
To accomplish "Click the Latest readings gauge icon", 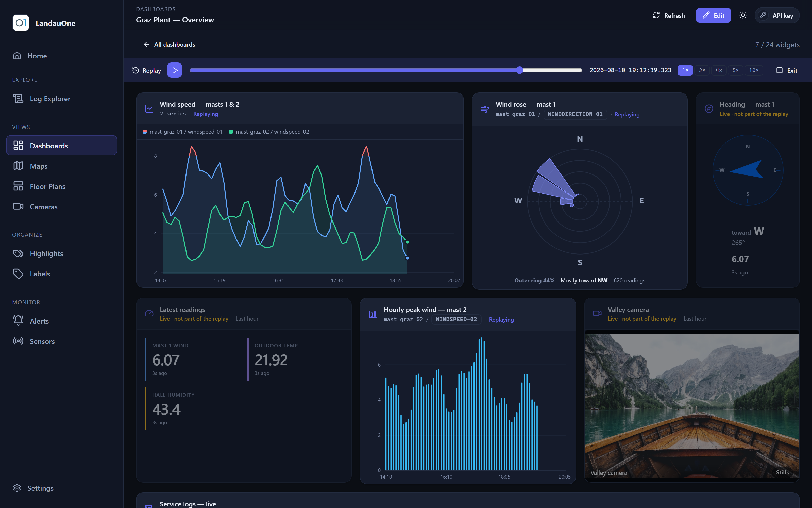I will (x=149, y=314).
